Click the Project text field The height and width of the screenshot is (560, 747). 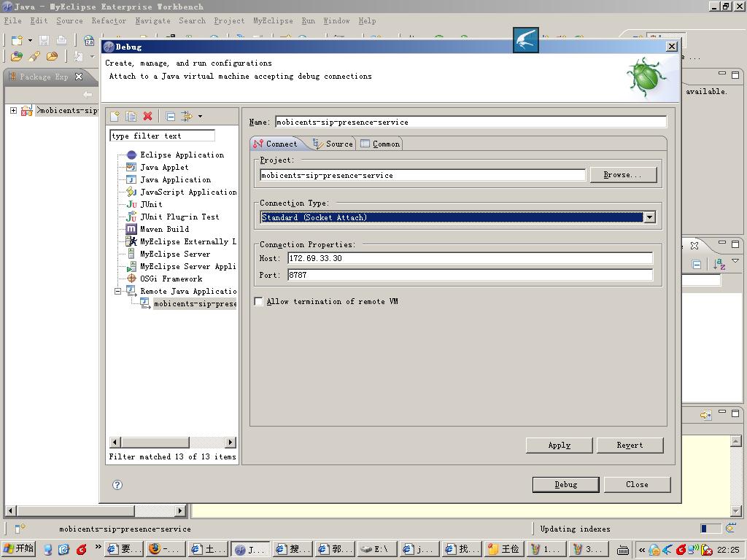tap(422, 175)
